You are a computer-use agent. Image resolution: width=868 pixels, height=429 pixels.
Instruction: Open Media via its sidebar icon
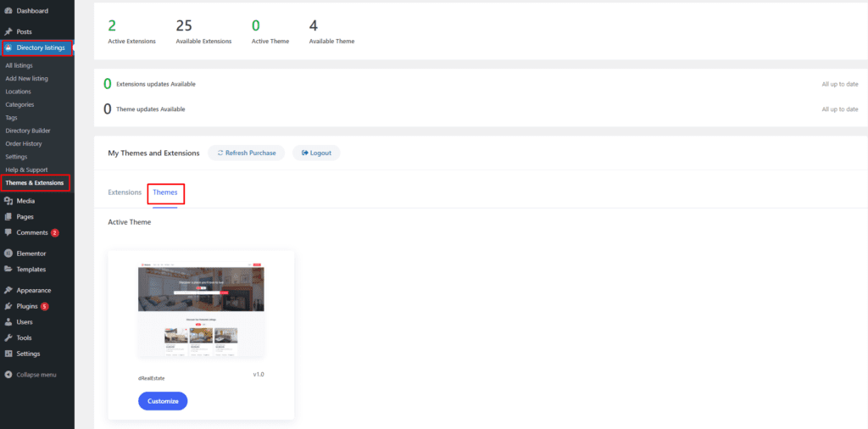[x=8, y=201]
